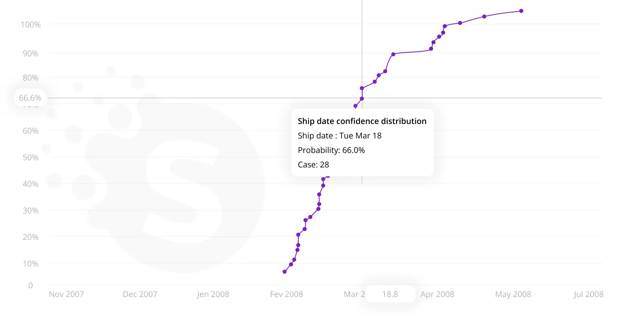Click the May 2008 axis label
The width and height of the screenshot is (644, 322).
coord(513,294)
